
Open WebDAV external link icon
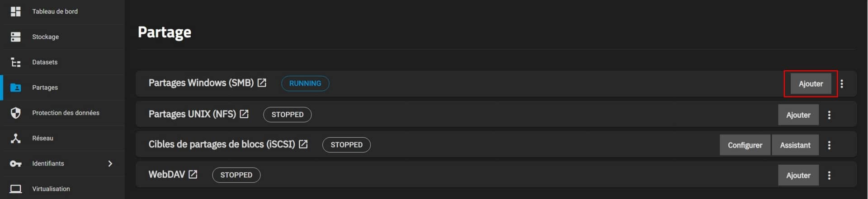click(193, 175)
